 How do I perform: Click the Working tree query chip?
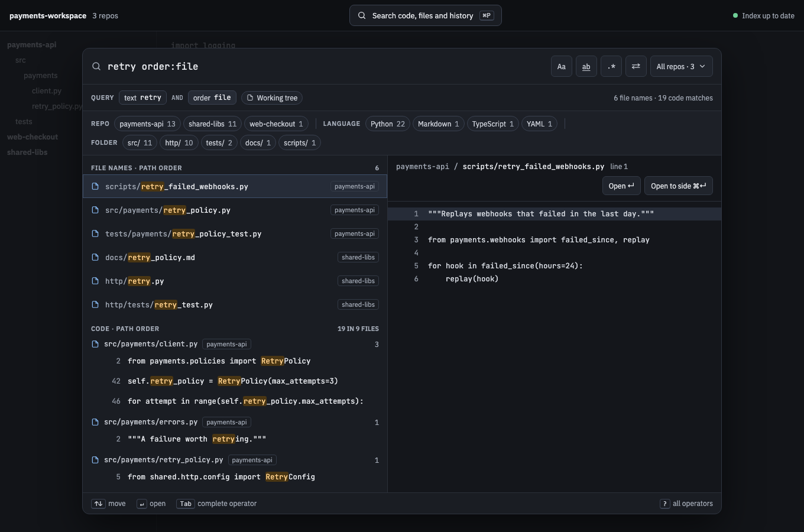coord(272,98)
